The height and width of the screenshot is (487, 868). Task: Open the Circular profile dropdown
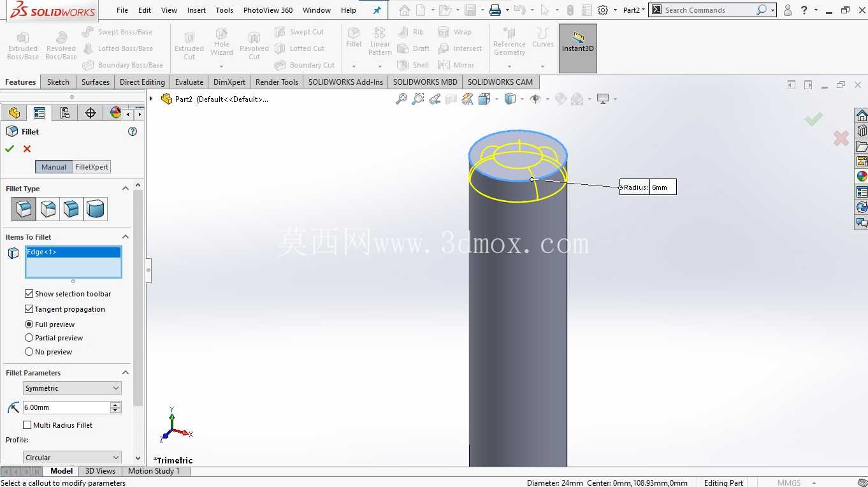coord(72,458)
